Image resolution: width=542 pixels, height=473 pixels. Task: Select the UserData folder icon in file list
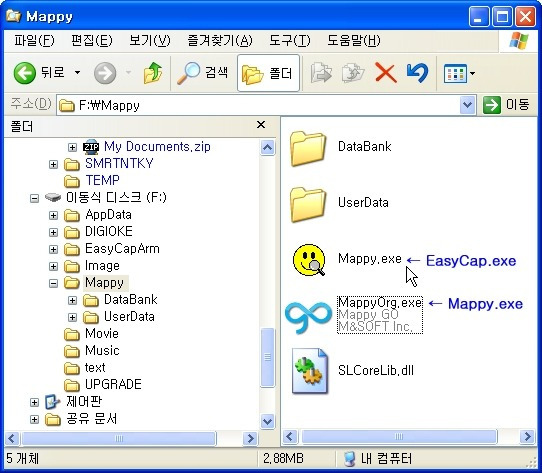click(308, 204)
